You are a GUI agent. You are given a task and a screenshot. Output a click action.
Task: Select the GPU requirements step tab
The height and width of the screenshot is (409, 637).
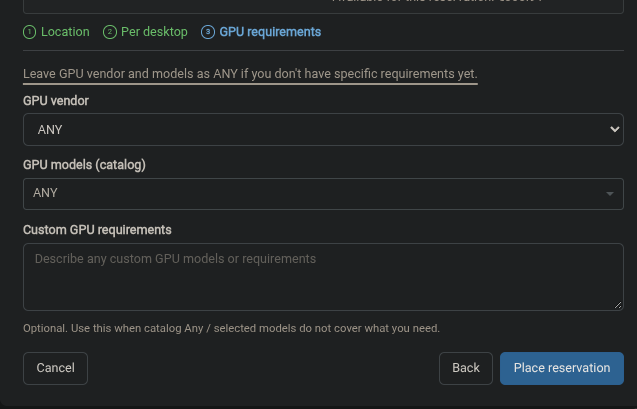[x=261, y=32]
